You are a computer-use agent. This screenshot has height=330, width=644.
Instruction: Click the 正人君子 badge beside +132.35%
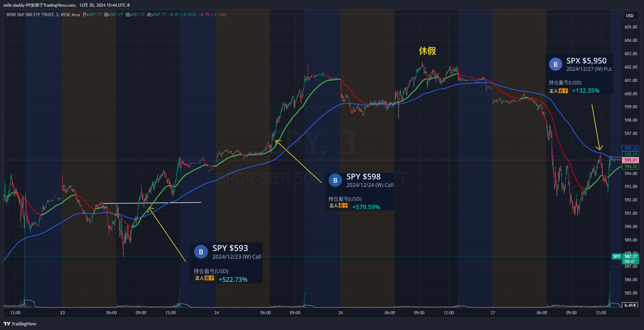point(558,91)
